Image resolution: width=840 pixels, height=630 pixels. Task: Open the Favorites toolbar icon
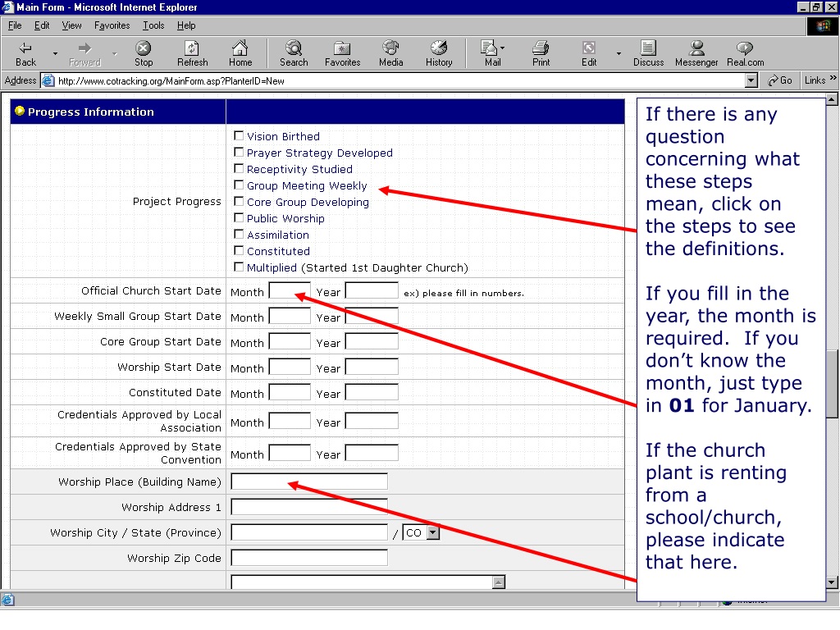pos(342,48)
